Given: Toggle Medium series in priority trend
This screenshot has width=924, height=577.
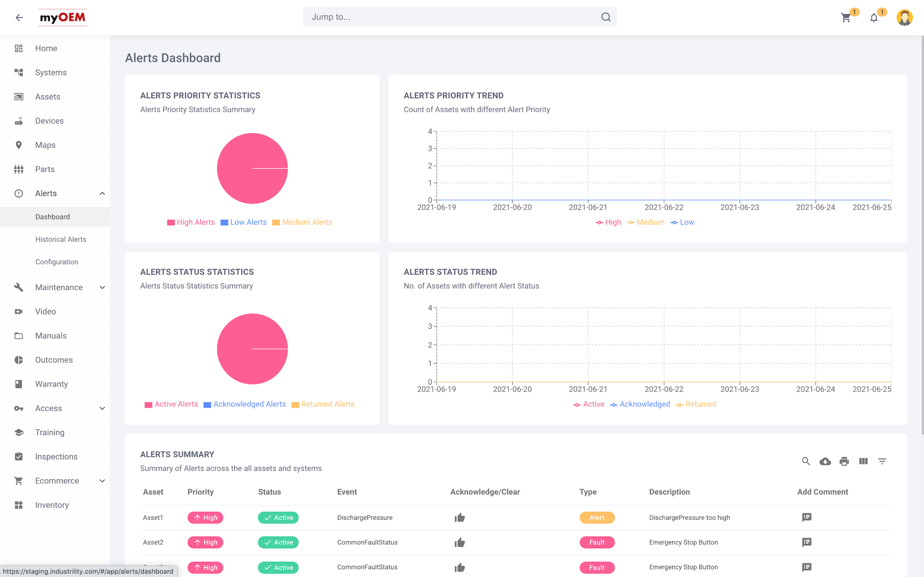Looking at the screenshot, I should pos(645,222).
